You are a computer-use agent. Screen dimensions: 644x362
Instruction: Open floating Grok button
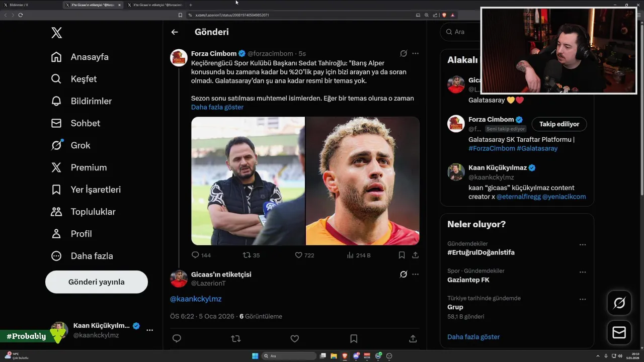coord(619,303)
